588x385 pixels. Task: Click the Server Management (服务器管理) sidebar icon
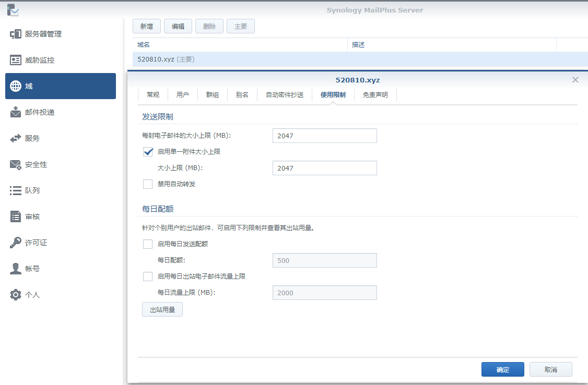click(x=16, y=34)
